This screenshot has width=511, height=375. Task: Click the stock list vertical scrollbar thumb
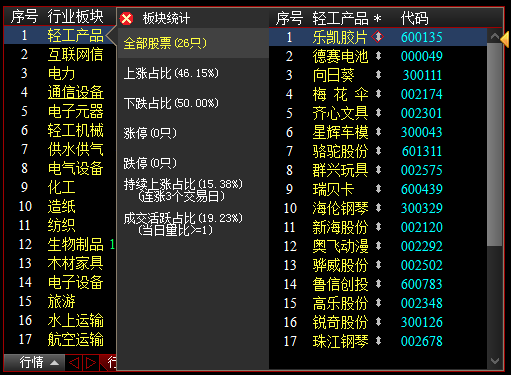coord(495,144)
